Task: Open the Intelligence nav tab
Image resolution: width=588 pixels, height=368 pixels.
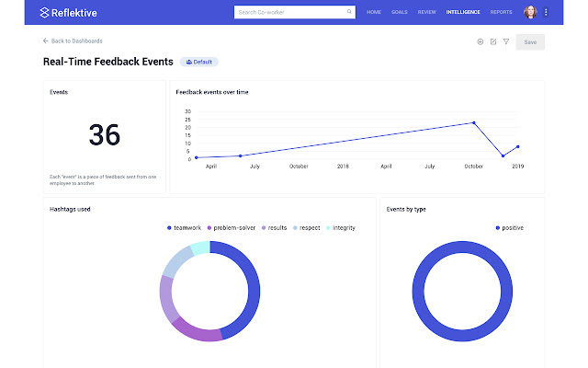Action: pyautogui.click(x=462, y=13)
